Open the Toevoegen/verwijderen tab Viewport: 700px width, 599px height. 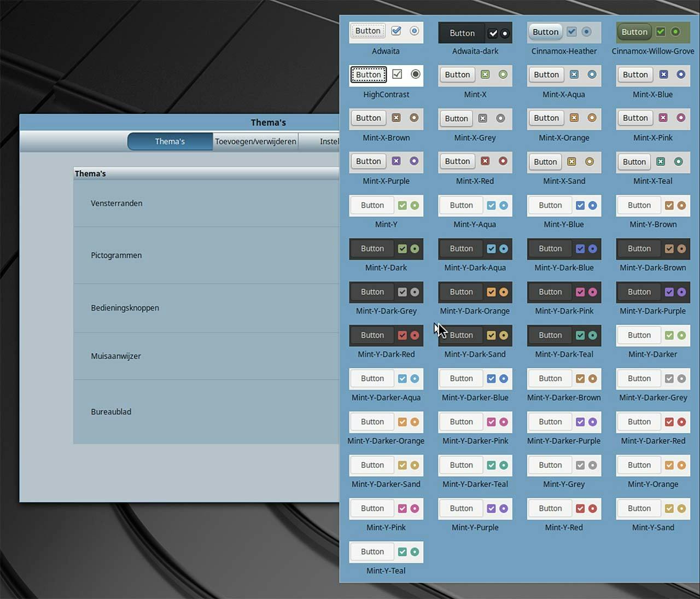tap(255, 141)
